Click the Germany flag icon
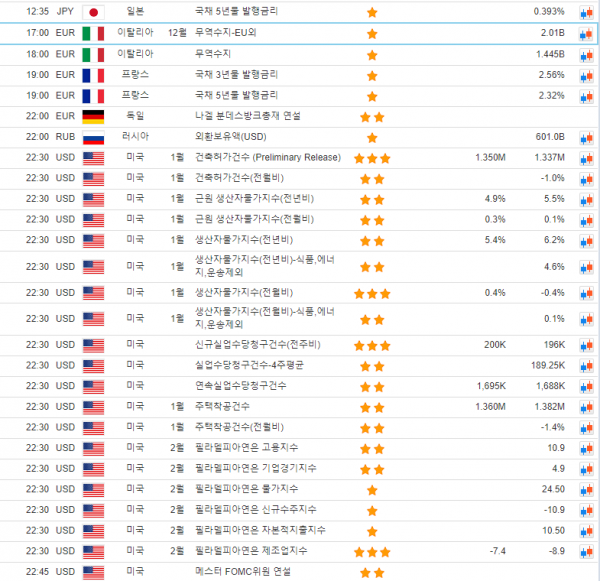The width and height of the screenshot is (600, 581). coord(93,116)
